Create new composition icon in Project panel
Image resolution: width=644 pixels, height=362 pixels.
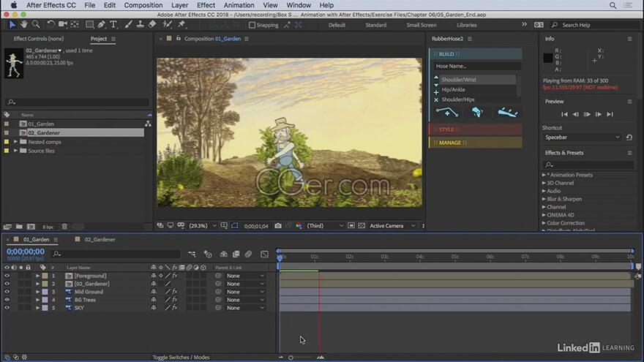click(31, 227)
